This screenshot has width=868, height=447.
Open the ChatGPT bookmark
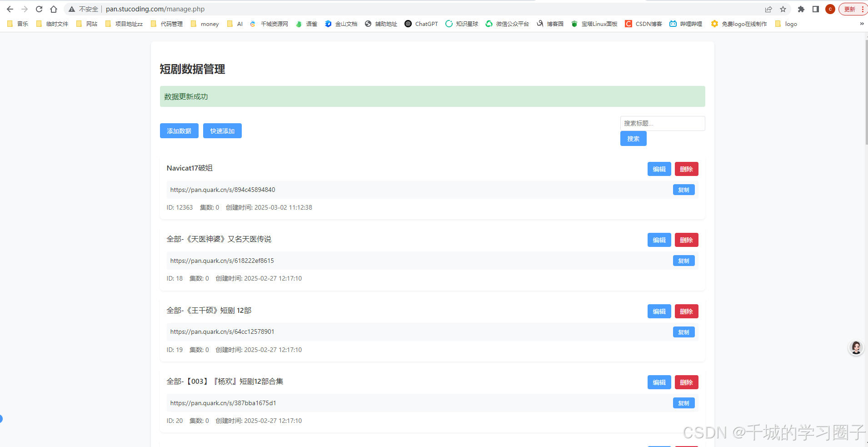pyautogui.click(x=421, y=24)
